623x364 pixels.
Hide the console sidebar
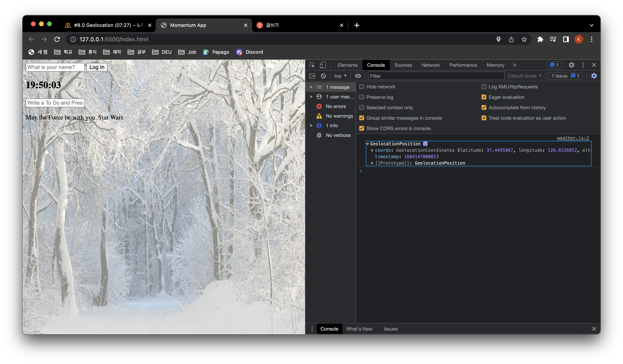312,76
